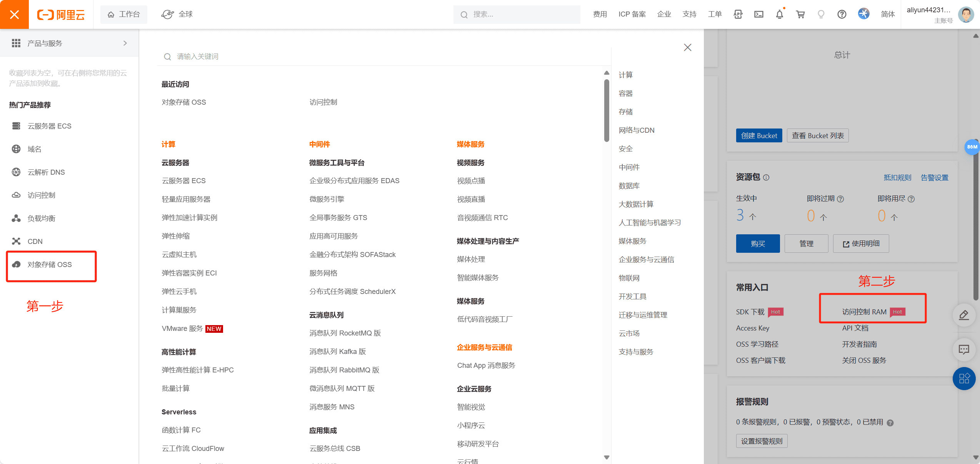
Task: Open VMware 服务 NEW link
Action: [x=192, y=328]
